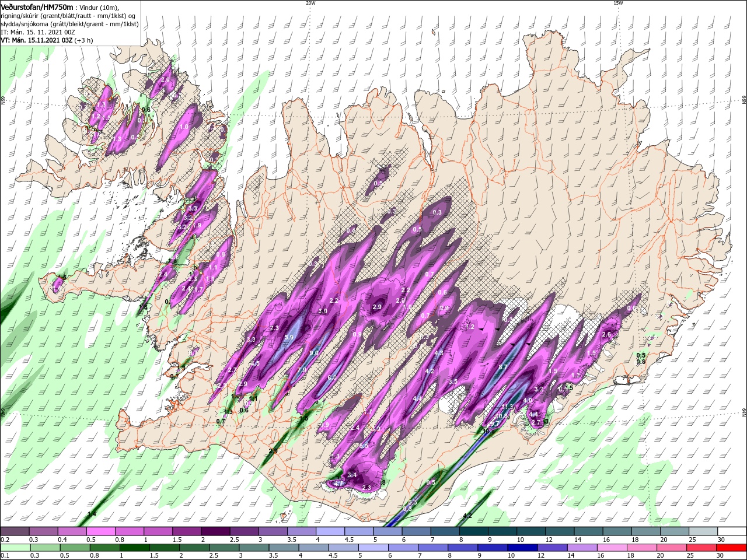747x560 pixels.
Task: Pick the bottom-row swatch starting at 25
Action: click(701, 547)
